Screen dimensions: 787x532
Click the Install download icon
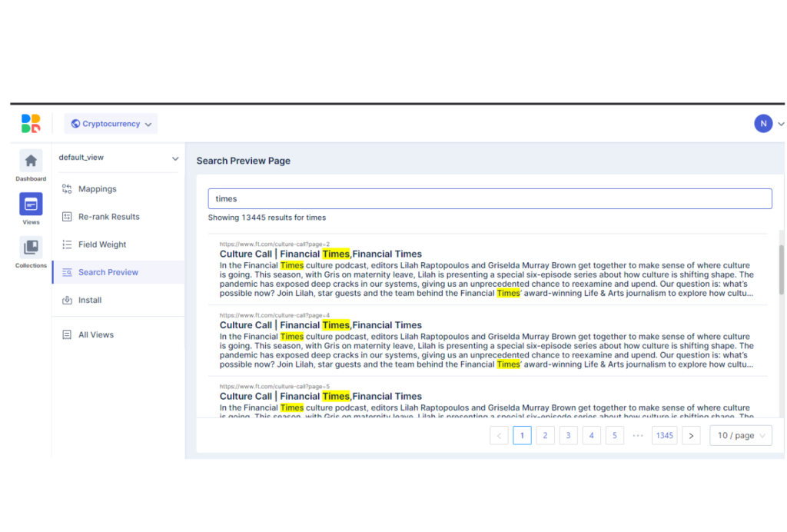tap(67, 301)
